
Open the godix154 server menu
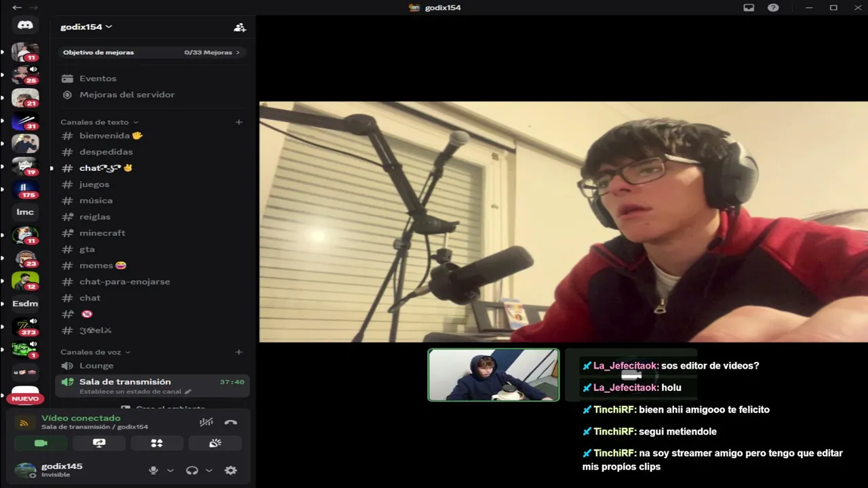click(86, 27)
